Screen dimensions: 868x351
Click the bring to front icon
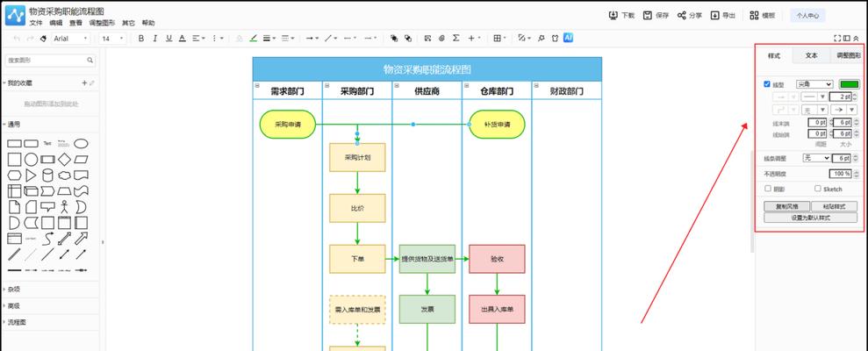(394, 39)
